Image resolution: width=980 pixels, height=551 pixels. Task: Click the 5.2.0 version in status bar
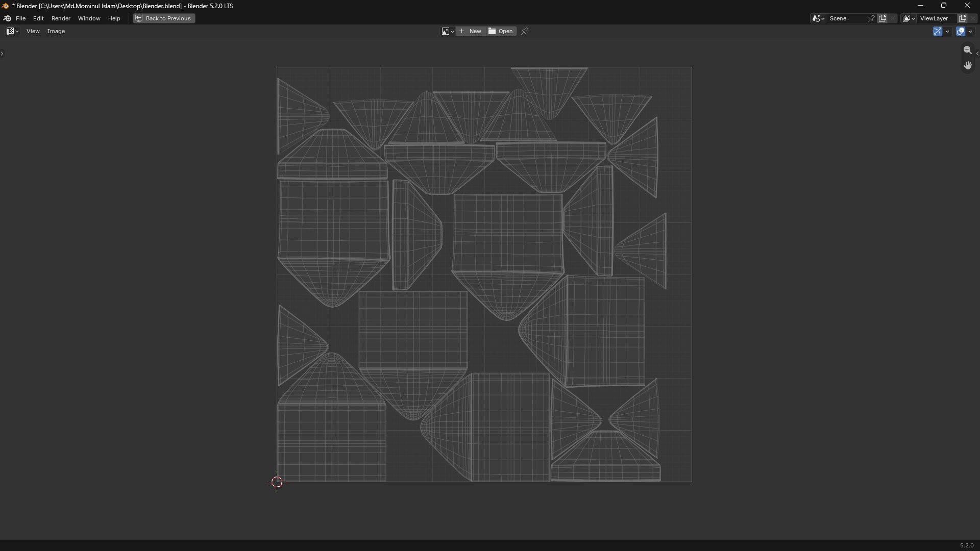coord(967,545)
